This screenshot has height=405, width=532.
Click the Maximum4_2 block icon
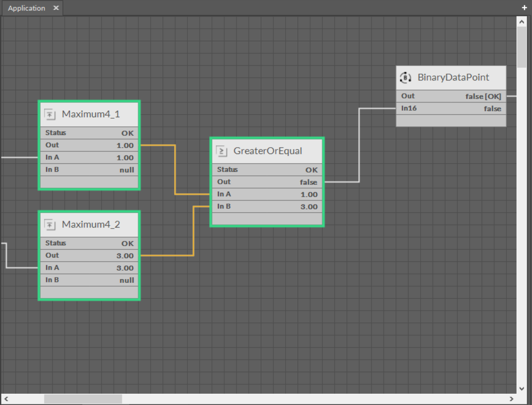coord(50,225)
